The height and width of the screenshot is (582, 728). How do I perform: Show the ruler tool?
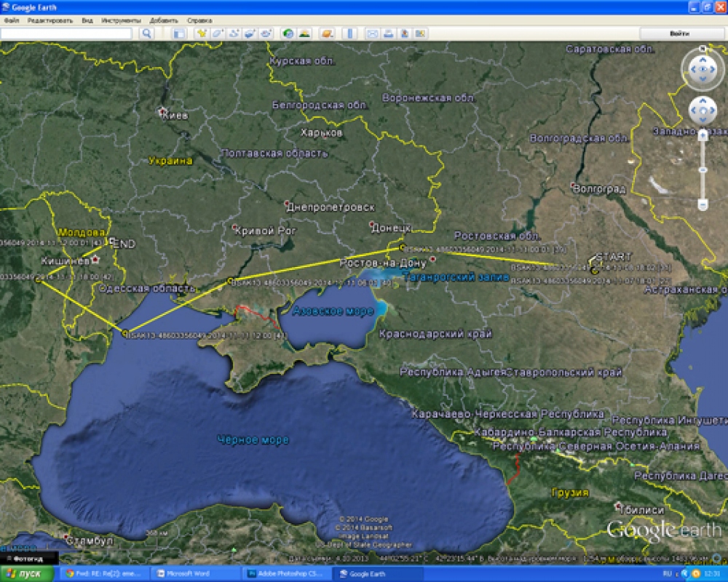(349, 33)
